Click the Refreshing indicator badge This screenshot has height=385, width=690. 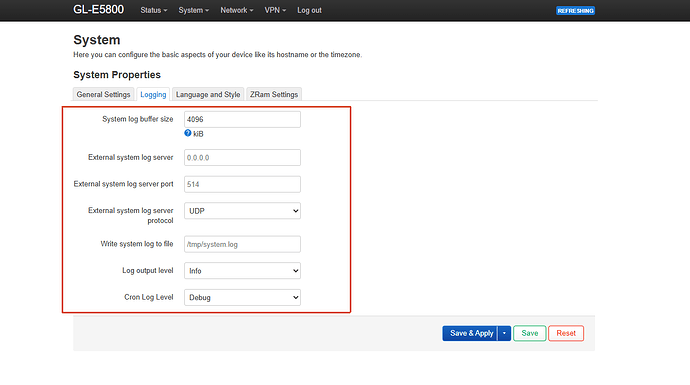coord(575,11)
